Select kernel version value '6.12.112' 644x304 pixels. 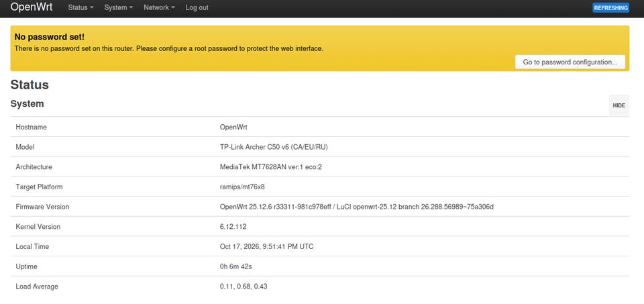coord(233,226)
